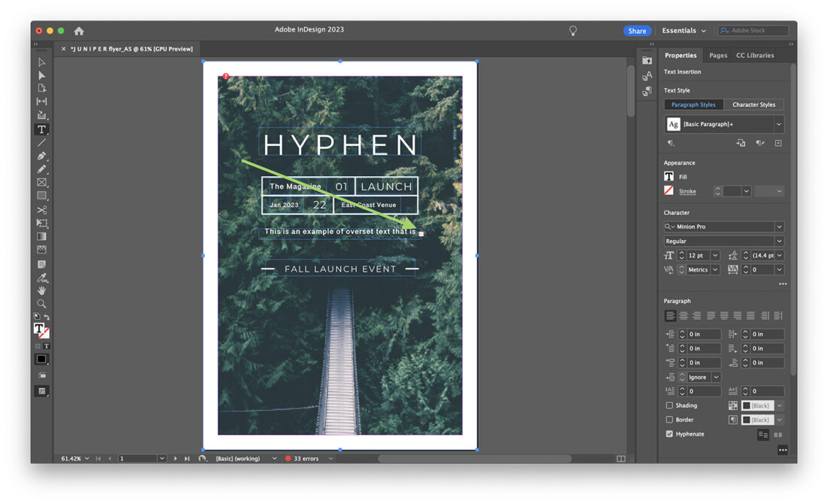Open the Minion Pro font dropdown
This screenshot has width=828, height=504.
tap(779, 226)
